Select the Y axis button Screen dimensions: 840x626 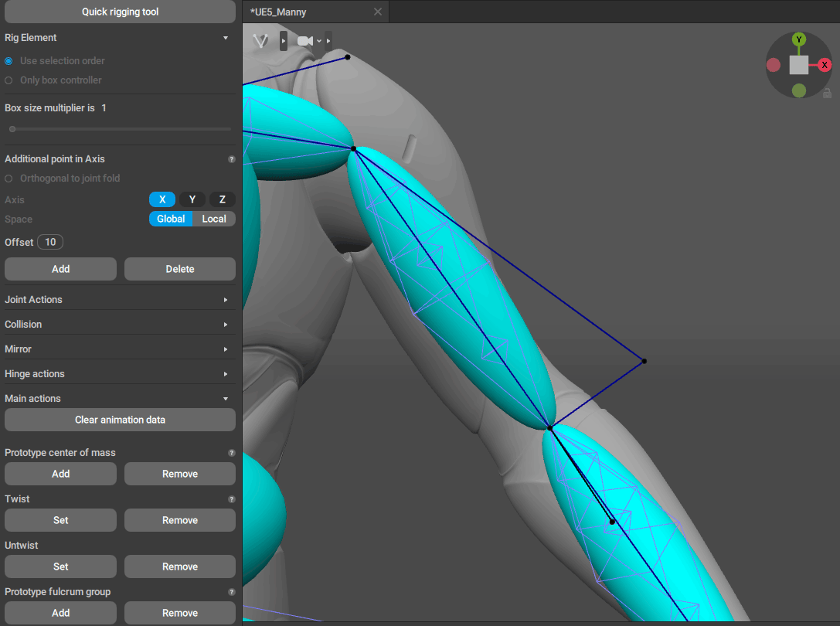(192, 199)
